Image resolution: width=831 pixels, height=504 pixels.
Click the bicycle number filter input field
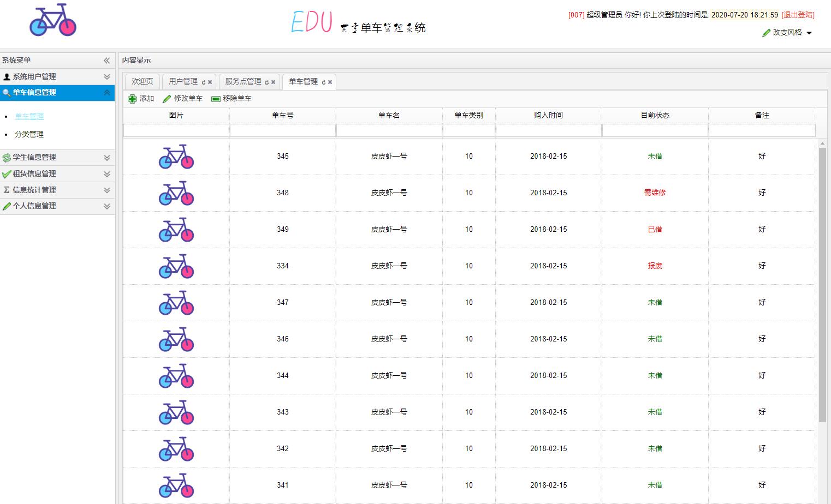pos(282,130)
